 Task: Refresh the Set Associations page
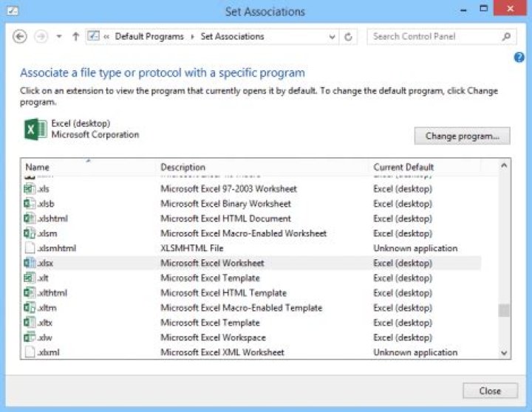point(348,37)
